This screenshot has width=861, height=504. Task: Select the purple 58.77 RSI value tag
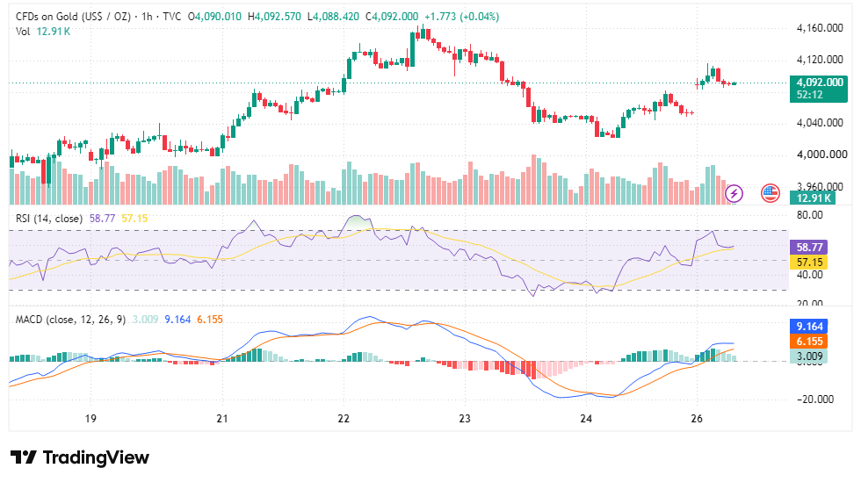pos(808,247)
